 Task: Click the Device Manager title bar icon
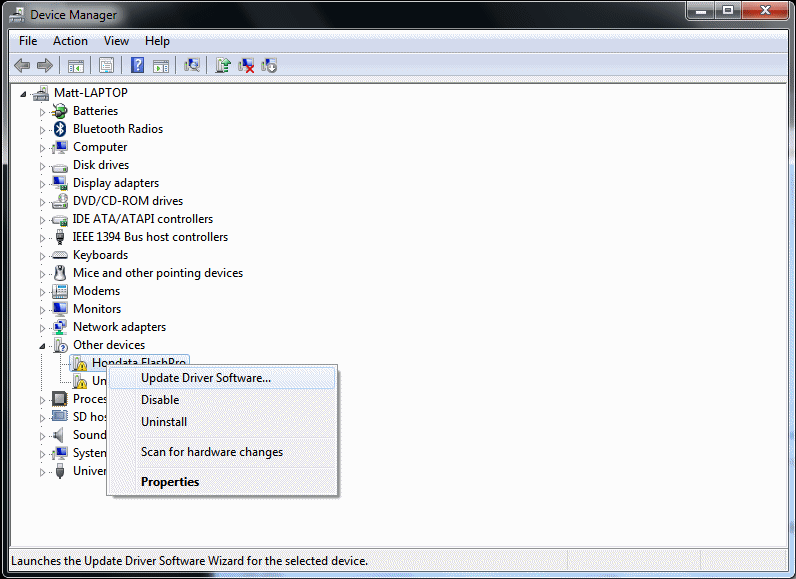[17, 15]
